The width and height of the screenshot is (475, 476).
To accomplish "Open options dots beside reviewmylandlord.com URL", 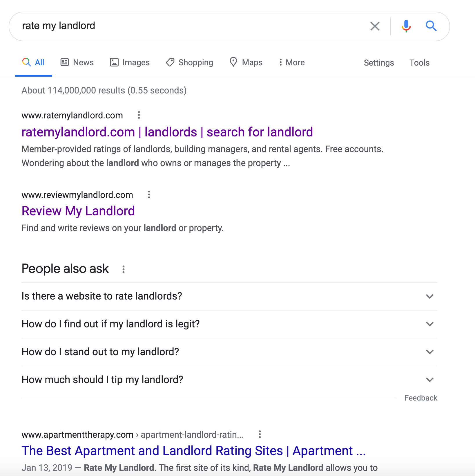I will (149, 194).
